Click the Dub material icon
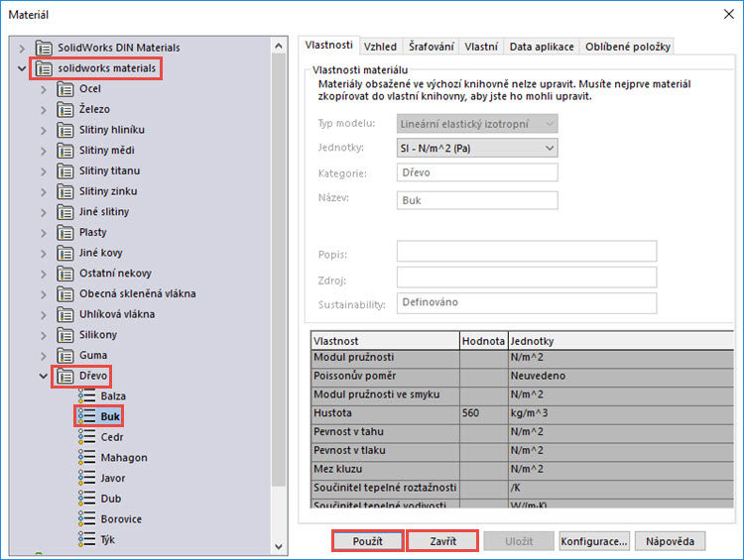The width and height of the screenshot is (744, 560). 86,499
